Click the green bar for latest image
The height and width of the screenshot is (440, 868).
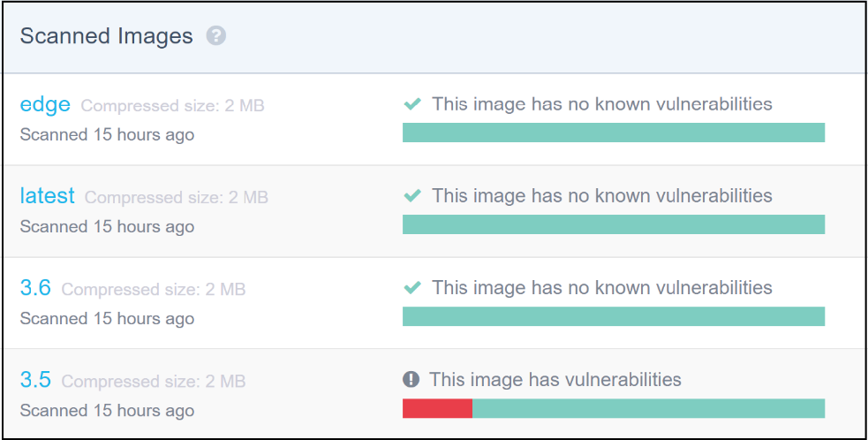point(613,224)
